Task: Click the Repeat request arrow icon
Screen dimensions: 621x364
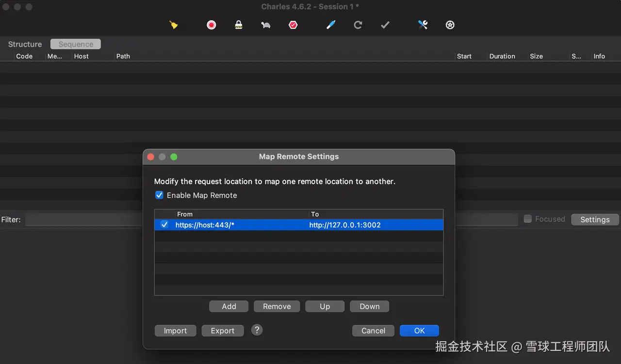Action: [x=358, y=25]
